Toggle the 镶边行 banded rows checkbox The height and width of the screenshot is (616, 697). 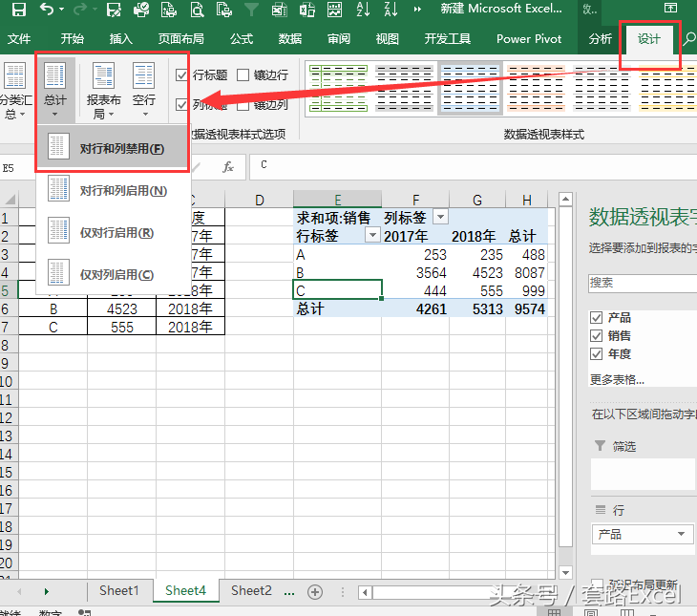coord(243,74)
